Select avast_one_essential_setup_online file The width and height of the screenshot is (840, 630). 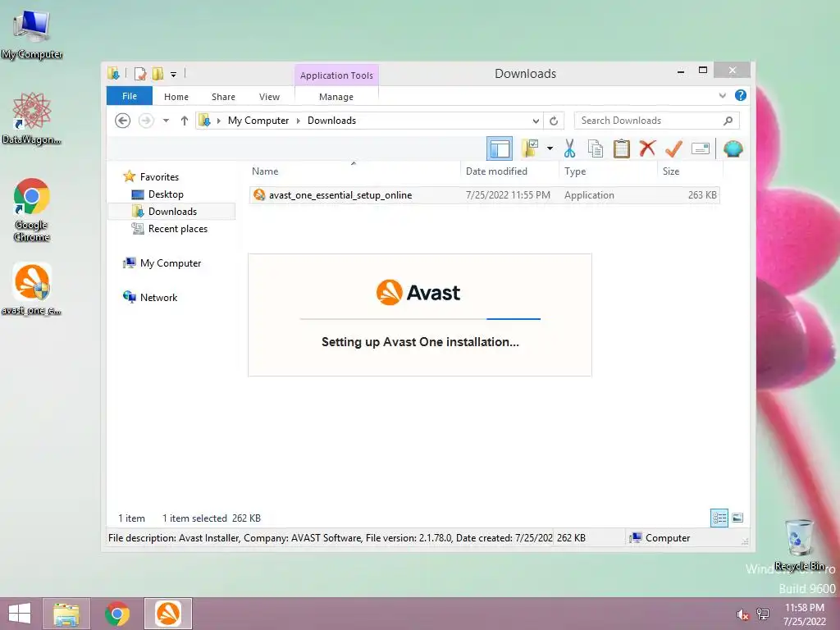point(484,195)
